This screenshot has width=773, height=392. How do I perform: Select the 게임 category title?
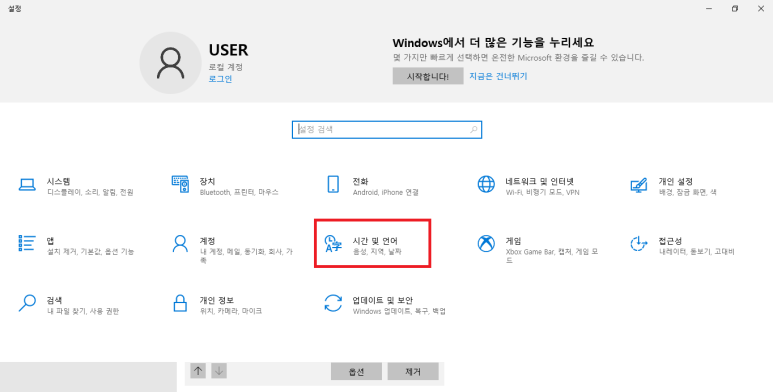(513, 241)
